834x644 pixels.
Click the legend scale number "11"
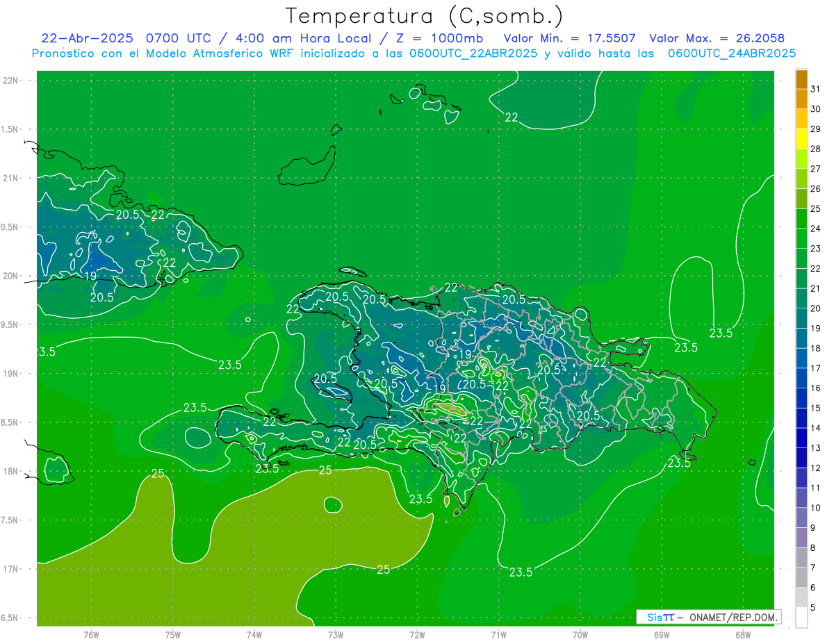click(816, 488)
